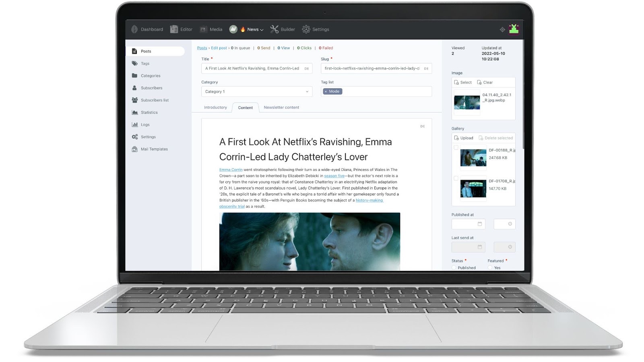
Task: Open the Published at clock icon
Action: tap(510, 224)
